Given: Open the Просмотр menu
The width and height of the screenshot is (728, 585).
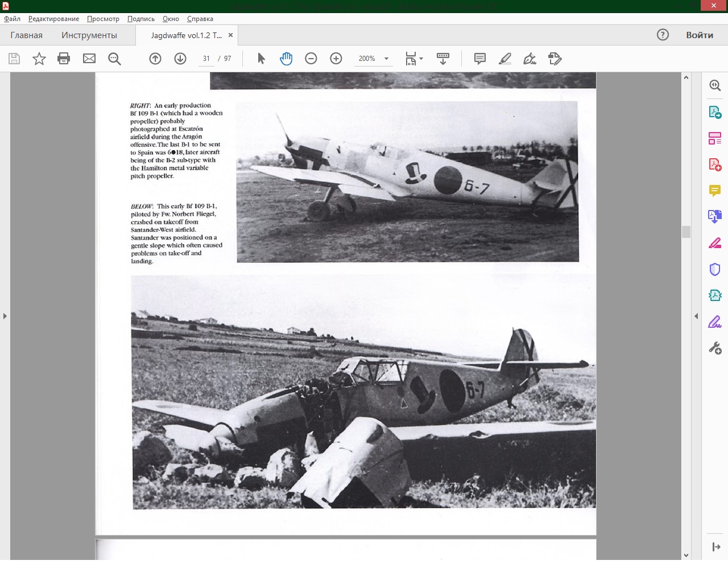Looking at the screenshot, I should (103, 19).
